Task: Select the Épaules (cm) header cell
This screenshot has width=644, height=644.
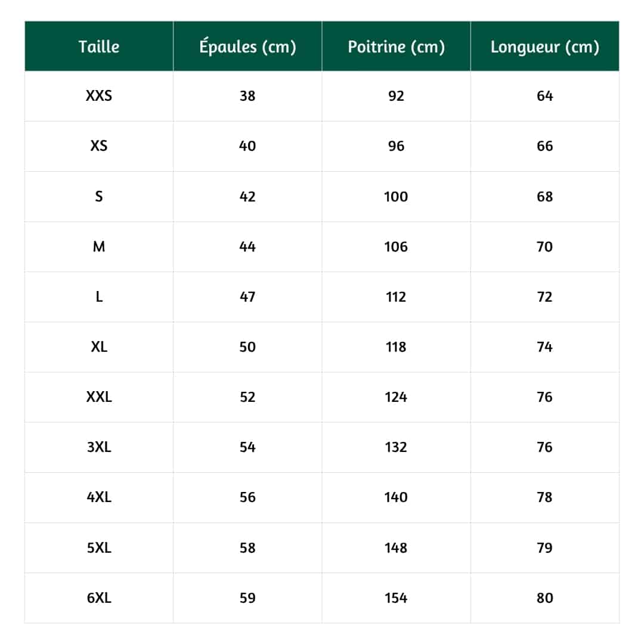Action: pos(247,47)
